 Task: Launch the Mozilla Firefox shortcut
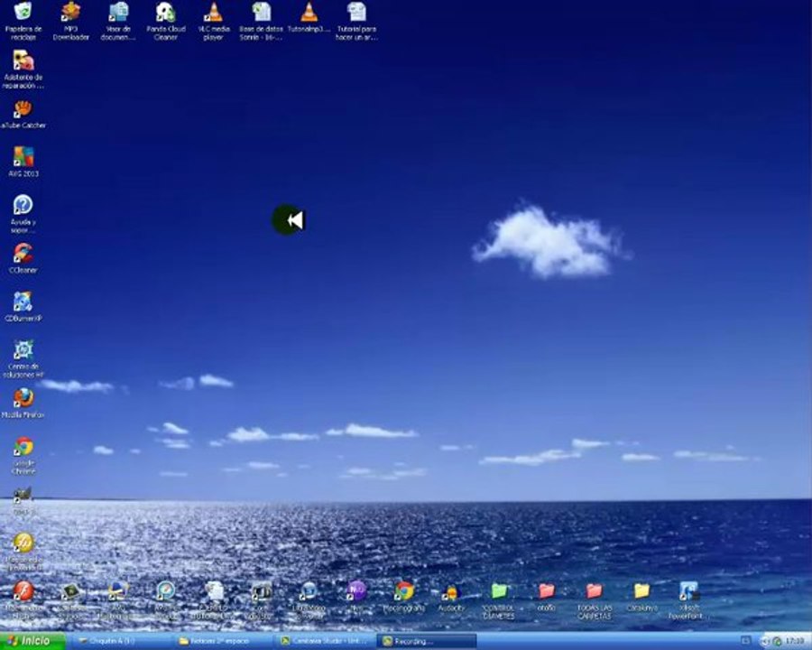click(x=23, y=404)
